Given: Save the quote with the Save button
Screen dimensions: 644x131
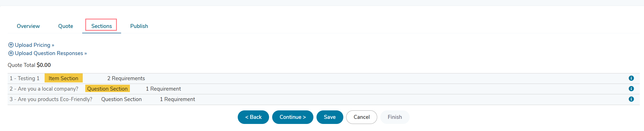Looking at the screenshot, I should point(330,117).
